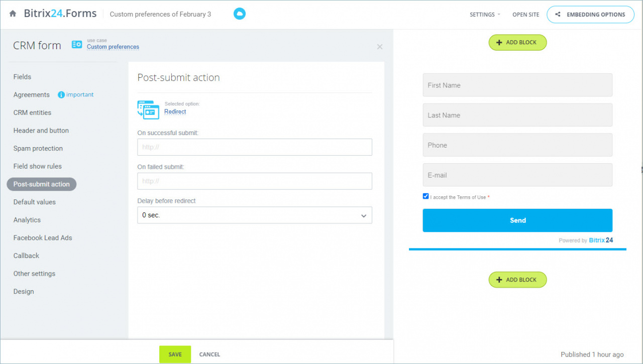The image size is (643, 364).
Task: Open the Fields section
Action: (x=22, y=77)
